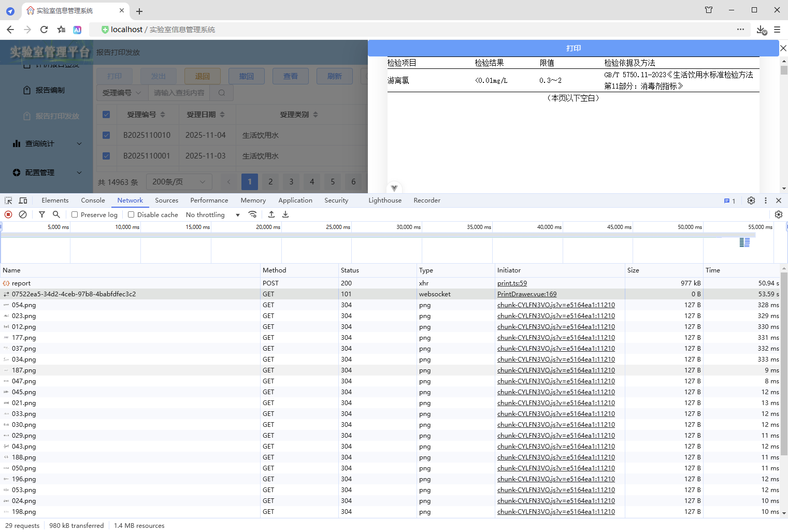Click the export HAR download icon
Image resolution: width=788 pixels, height=532 pixels.
coord(285,214)
